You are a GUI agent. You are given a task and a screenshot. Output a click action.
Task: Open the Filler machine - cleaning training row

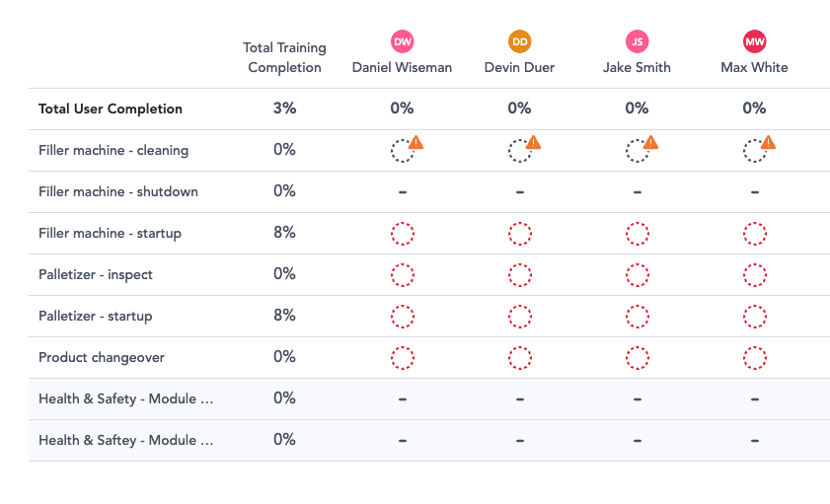(x=113, y=151)
